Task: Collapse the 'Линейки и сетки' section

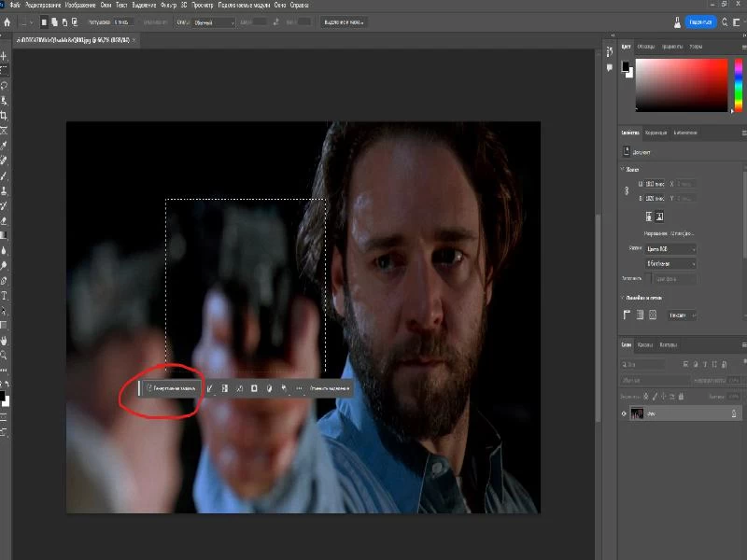Action: point(623,298)
